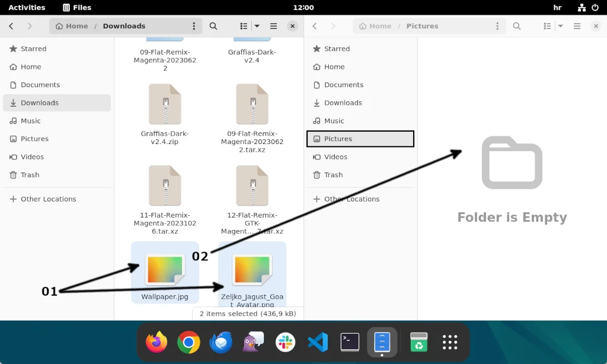
Task: Open Documents in the Downloads window sidebar
Action: pos(57,85)
